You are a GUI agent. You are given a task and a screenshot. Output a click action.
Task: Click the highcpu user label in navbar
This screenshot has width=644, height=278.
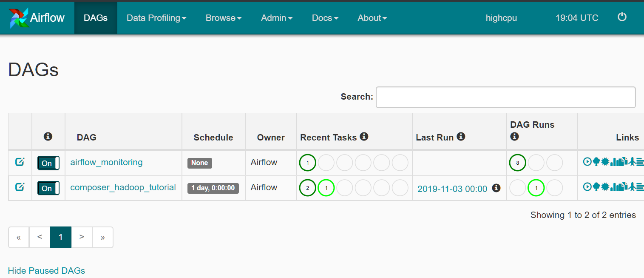[x=501, y=18]
